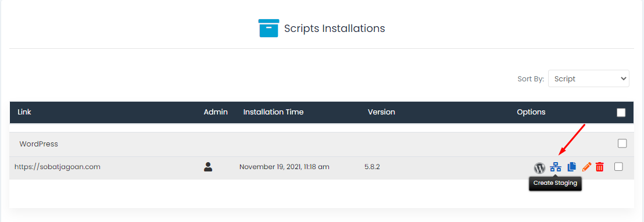Click the November 19, 2021, 11:18 am cell

(x=284, y=167)
